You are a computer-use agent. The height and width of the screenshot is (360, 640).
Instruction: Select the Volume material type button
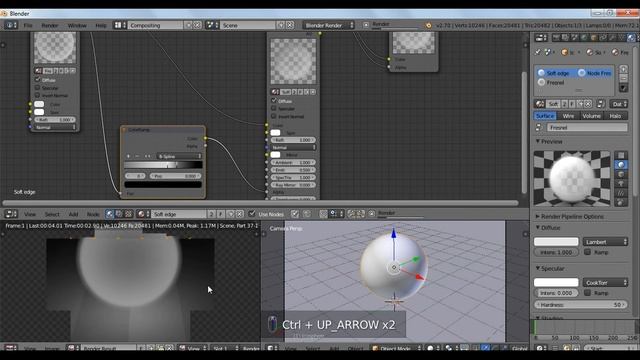coord(591,116)
